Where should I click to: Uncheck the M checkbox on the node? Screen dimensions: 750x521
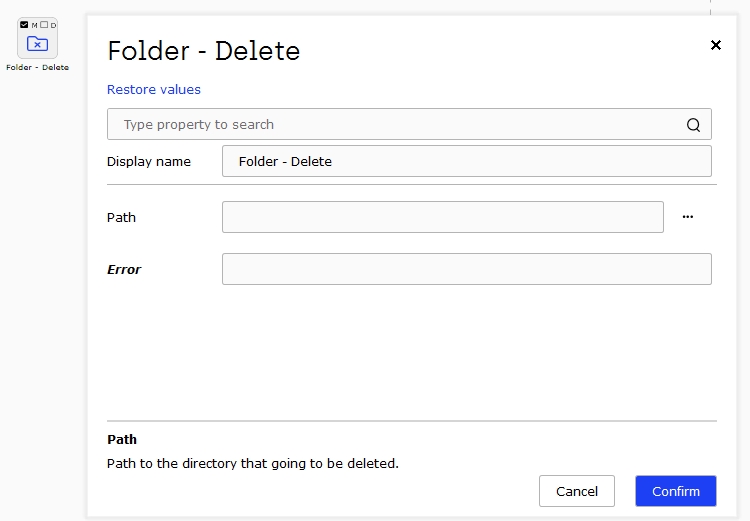pos(24,25)
